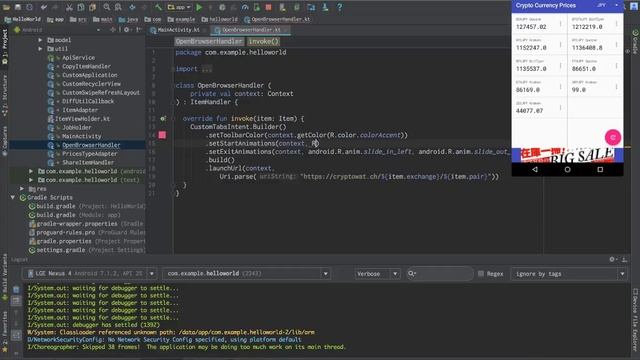Image resolution: width=640 pixels, height=360 pixels.
Task: Undo the last edit via toolbar
Action: (x=44, y=7)
